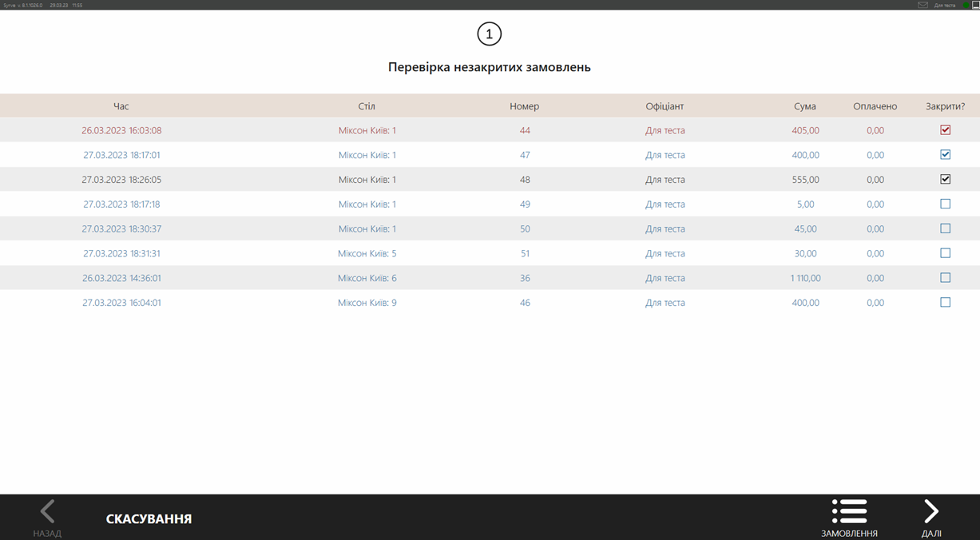Click the Офіціант column header
980x540 pixels.
[665, 106]
